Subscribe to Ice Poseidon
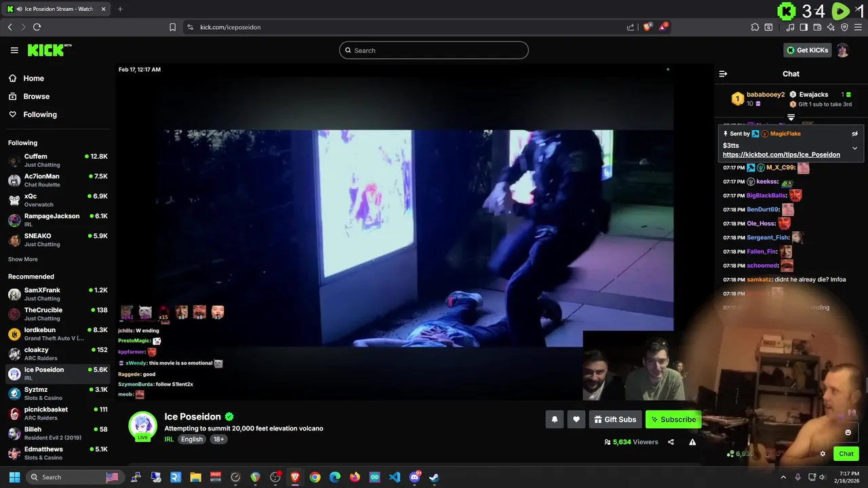 click(673, 420)
